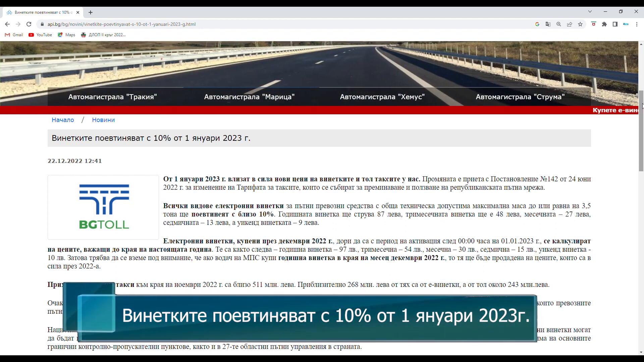Viewport: 644px width, 362px height.
Task: Expand the tab search chevron
Action: point(590,12)
